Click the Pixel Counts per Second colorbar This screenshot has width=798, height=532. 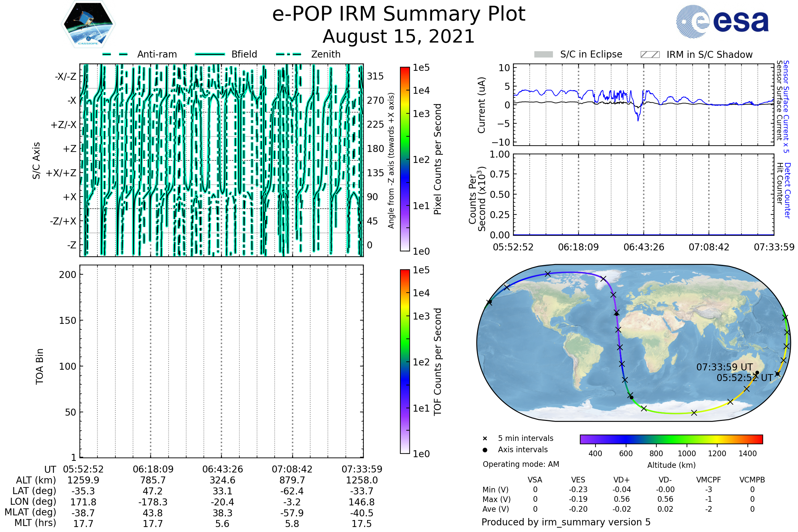405,159
